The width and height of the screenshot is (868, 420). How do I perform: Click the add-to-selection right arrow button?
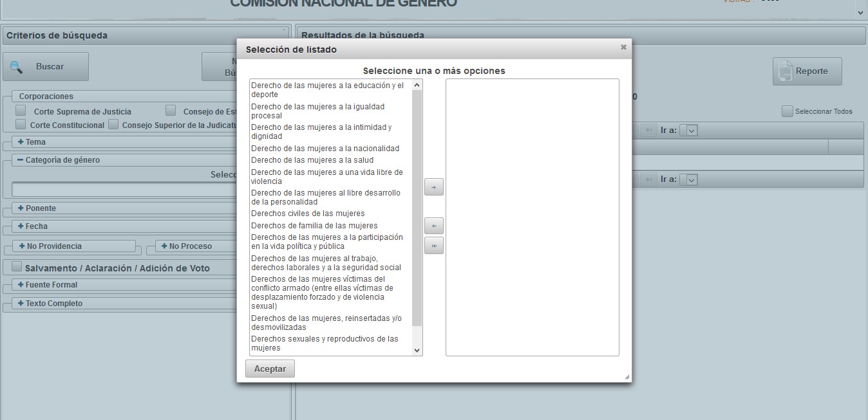(433, 187)
